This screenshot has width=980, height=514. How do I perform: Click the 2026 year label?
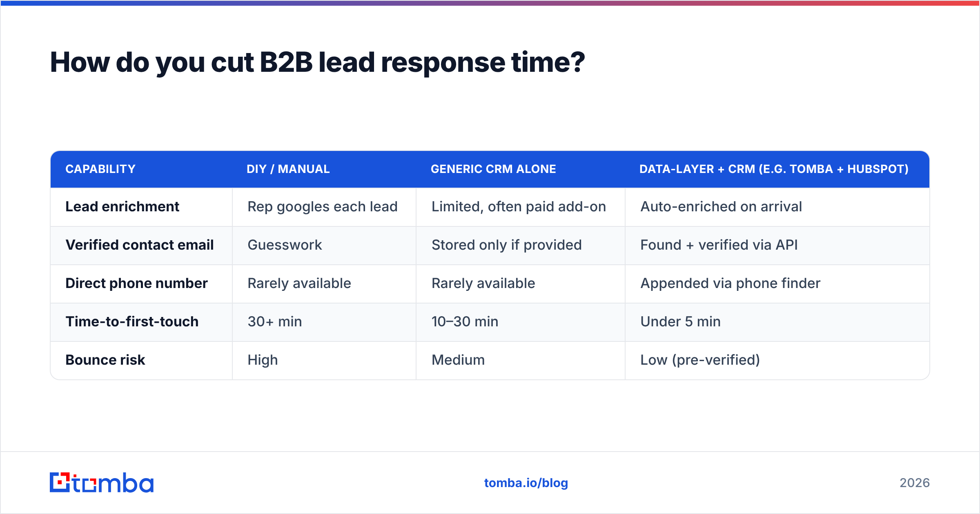[915, 483]
